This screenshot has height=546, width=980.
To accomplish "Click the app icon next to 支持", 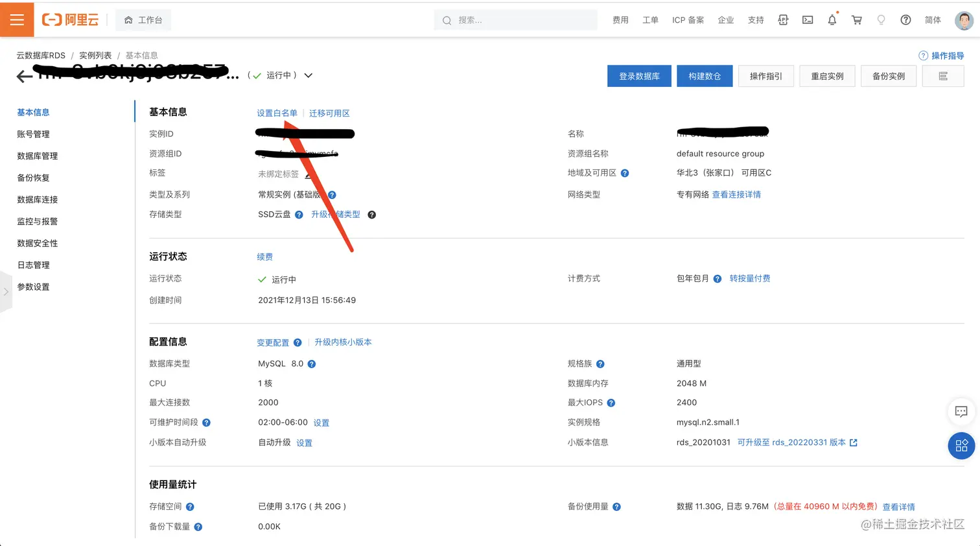I will pos(783,20).
